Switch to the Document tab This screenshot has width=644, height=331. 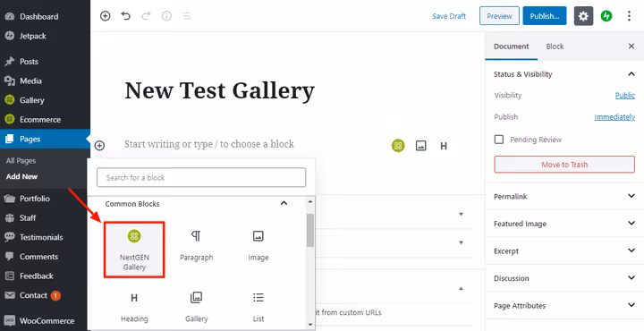(x=512, y=47)
